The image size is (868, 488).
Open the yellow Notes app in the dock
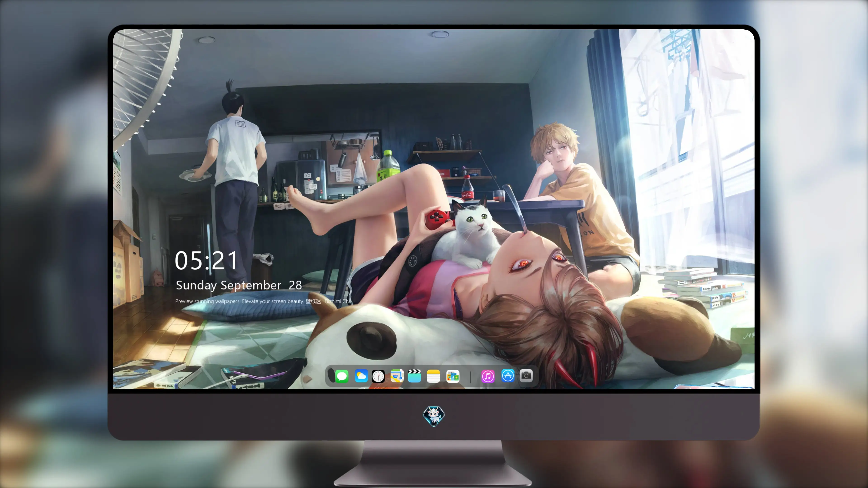(x=433, y=376)
